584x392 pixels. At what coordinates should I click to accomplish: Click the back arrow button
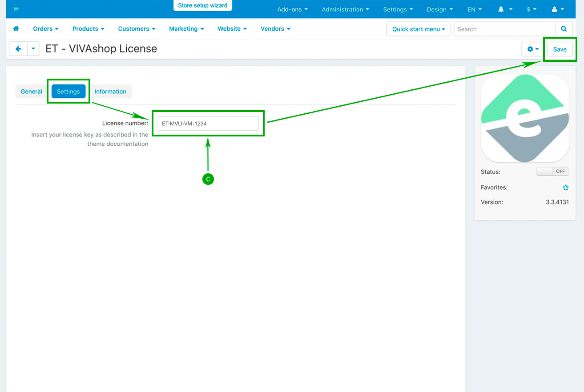(x=18, y=49)
